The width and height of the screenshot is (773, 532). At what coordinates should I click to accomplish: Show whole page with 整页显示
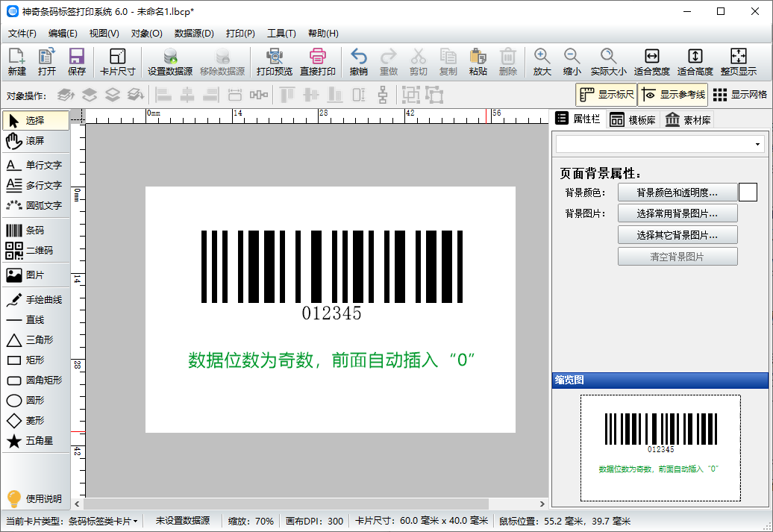[x=738, y=62]
